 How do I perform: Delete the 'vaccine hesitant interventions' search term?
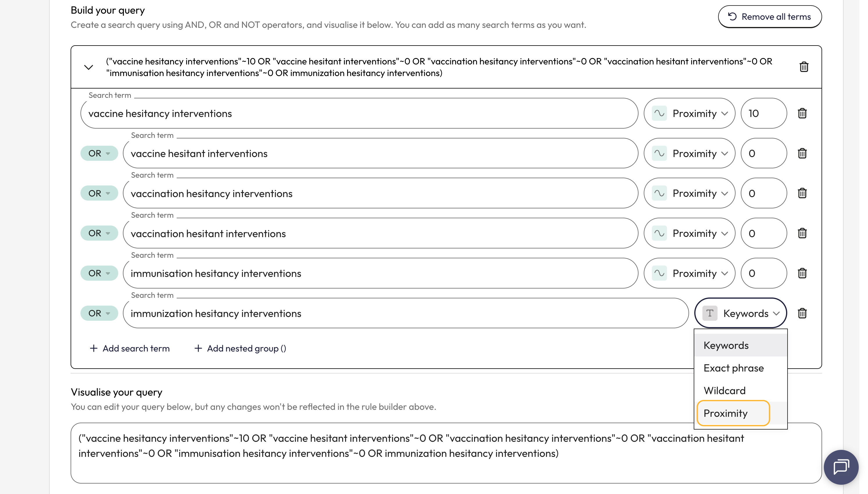tap(802, 153)
